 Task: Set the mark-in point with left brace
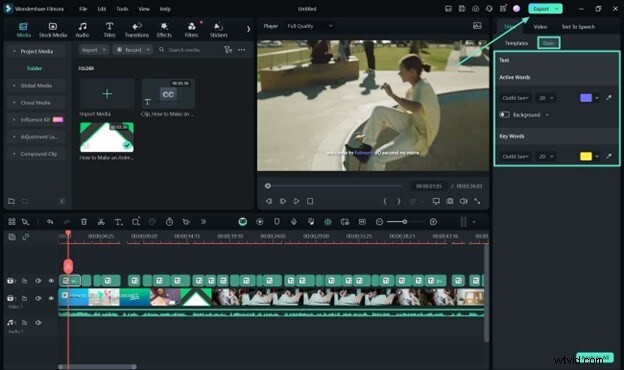385,201
